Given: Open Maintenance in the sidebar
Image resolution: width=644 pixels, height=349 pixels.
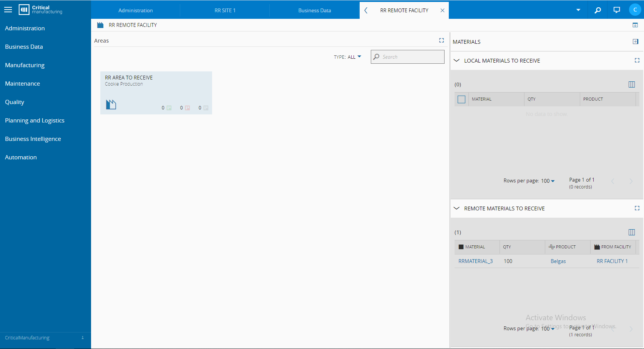Looking at the screenshot, I should point(22,84).
